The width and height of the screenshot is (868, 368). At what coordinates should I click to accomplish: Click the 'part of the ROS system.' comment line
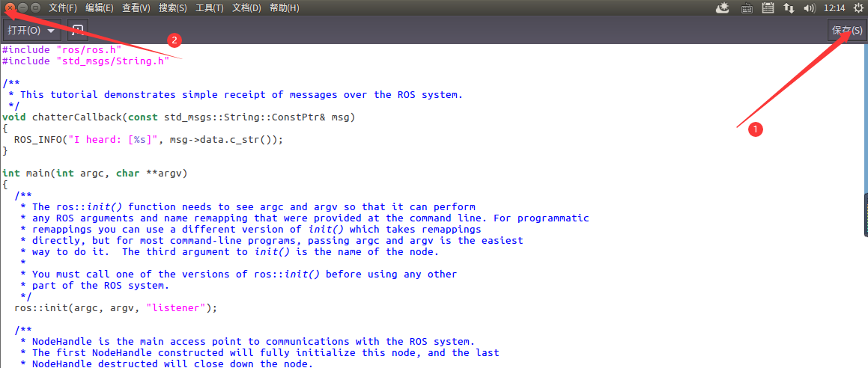click(x=94, y=286)
